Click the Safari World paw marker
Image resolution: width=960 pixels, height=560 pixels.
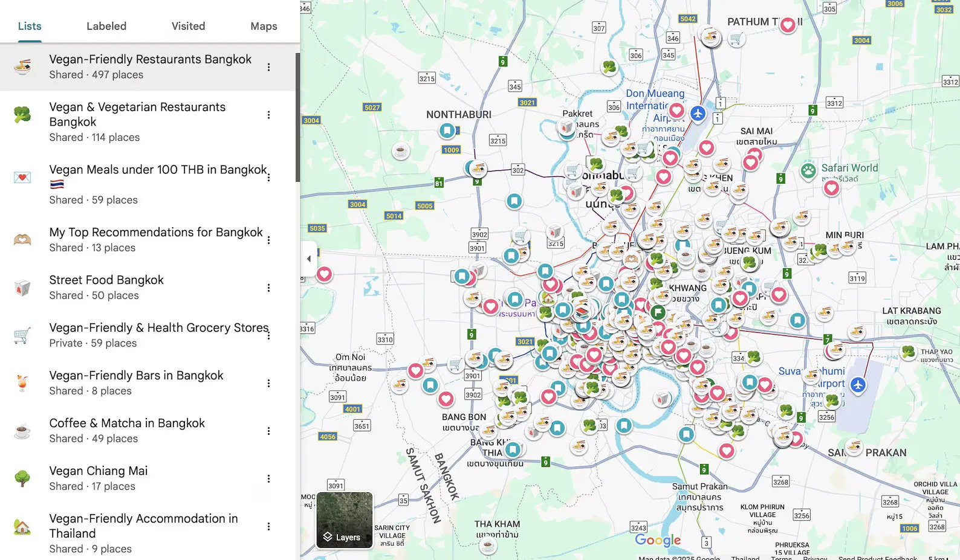click(x=808, y=170)
